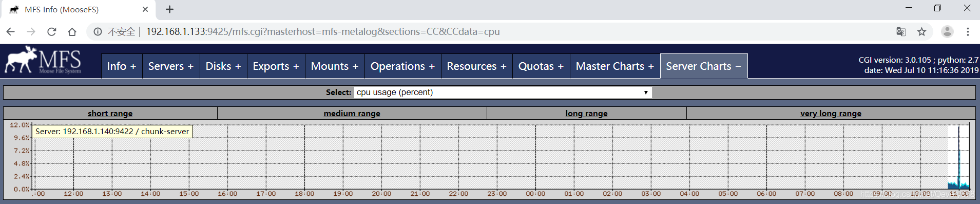Click the MFS moose logo

(43, 61)
